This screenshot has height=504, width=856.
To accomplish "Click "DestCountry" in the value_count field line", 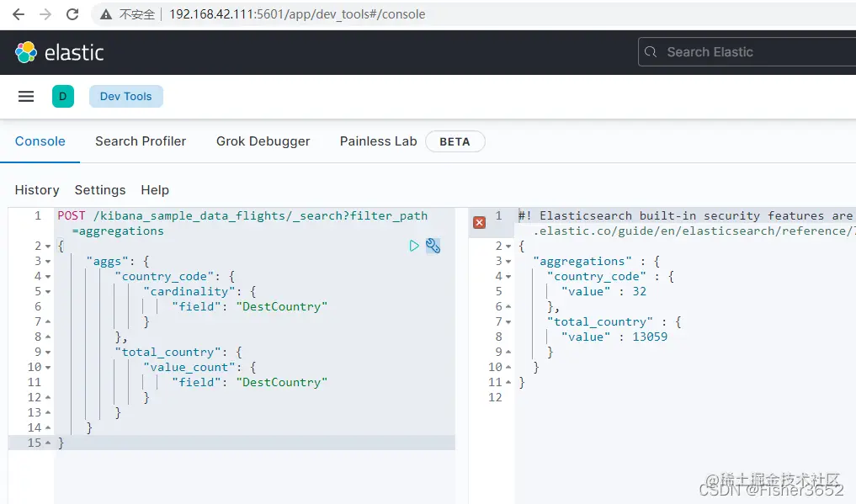I will (x=282, y=382).
